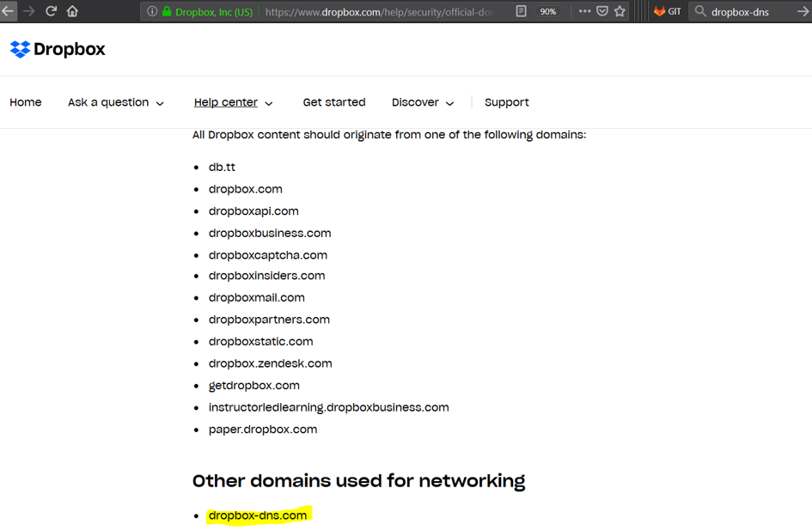Select the dropboxcaptcha.com list entry
812x531 pixels.
[268, 255]
